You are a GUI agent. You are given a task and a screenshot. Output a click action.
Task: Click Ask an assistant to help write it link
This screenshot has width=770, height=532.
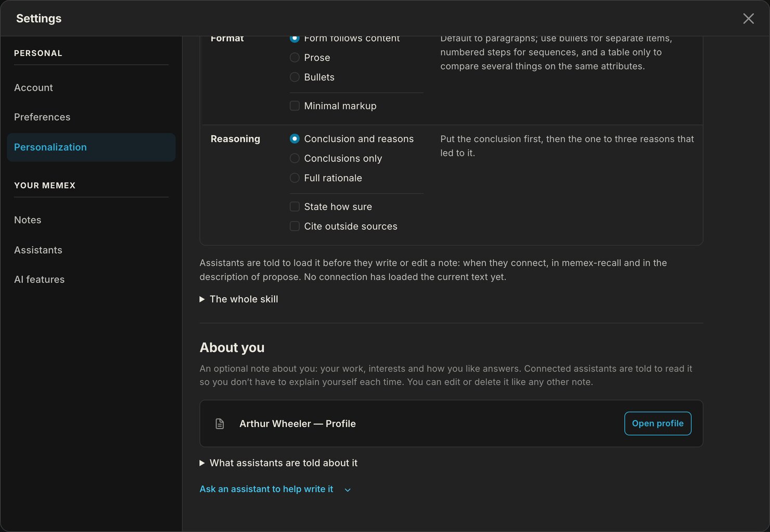click(266, 489)
